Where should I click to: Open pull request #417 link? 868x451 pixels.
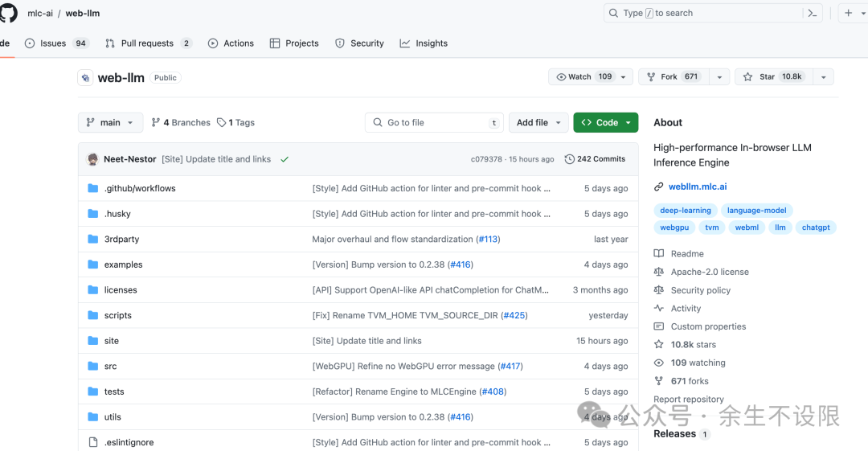click(x=510, y=367)
